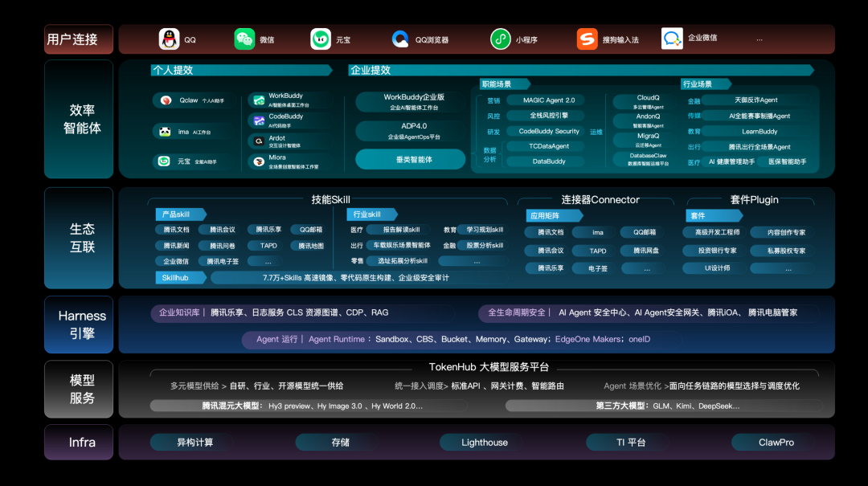Viewport: 868px width, 486px height.
Task: Click the Ardot 交互设计智能体 icon
Action: pyautogui.click(x=259, y=141)
